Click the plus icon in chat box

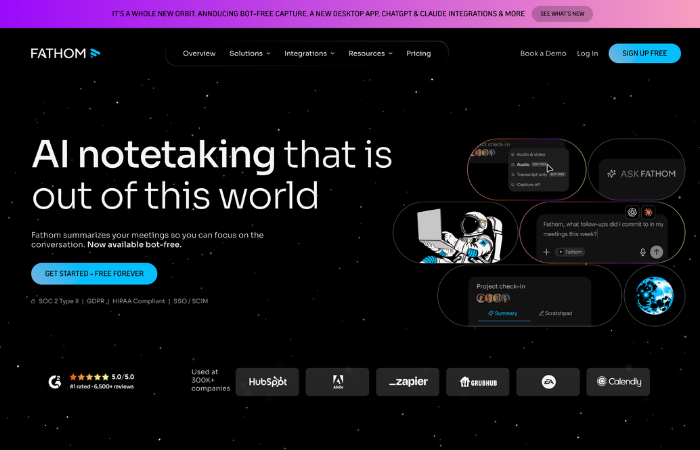546,252
